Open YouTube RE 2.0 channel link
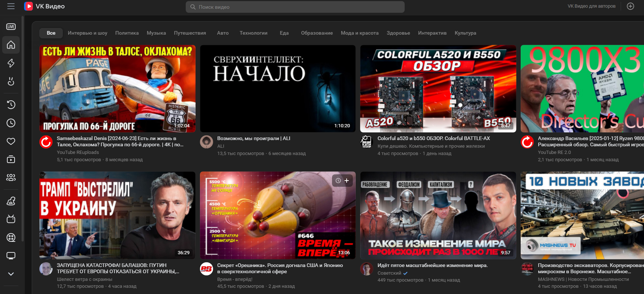This screenshot has height=294, width=644. click(554, 152)
